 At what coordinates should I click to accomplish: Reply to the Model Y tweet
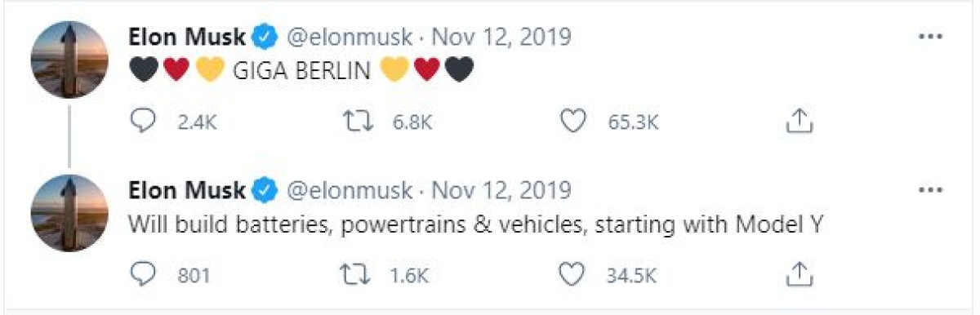coord(144,275)
